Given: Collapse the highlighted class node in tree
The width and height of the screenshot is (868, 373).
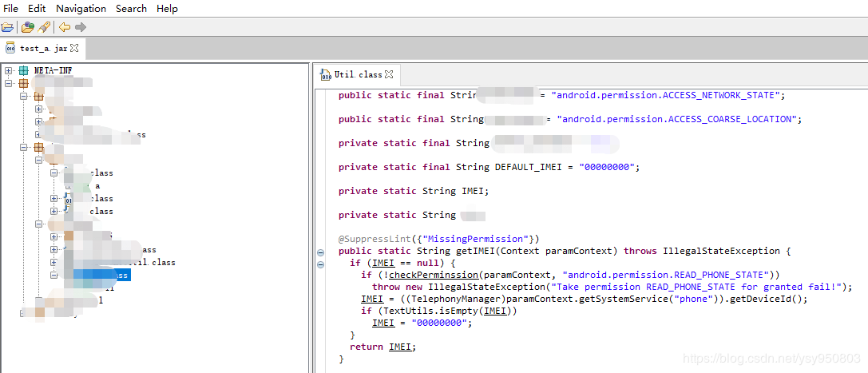Looking at the screenshot, I should tap(54, 275).
